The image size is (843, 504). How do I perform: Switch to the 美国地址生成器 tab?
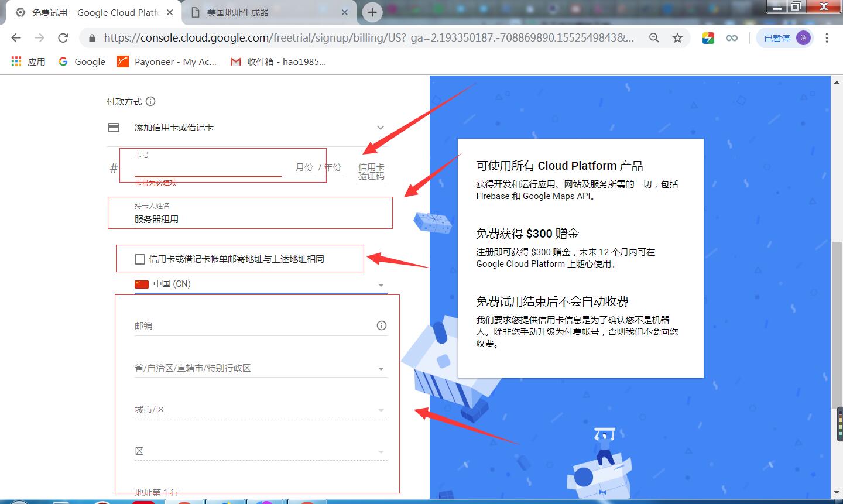(246, 12)
